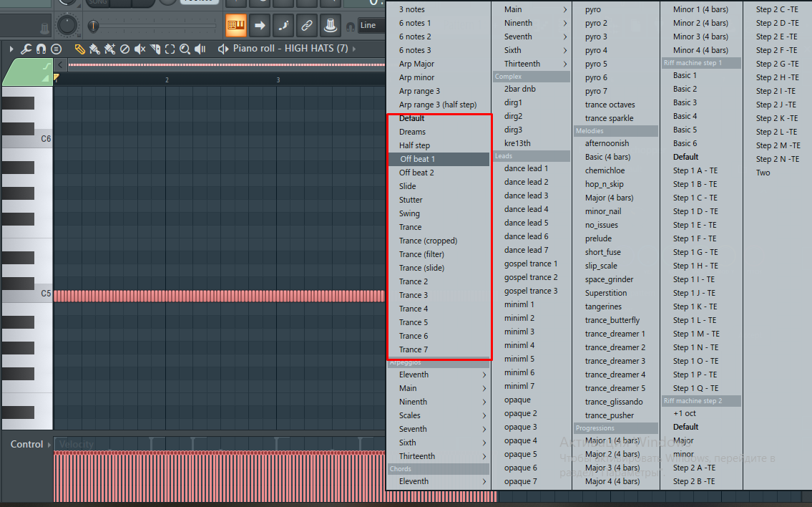Image resolution: width=812 pixels, height=507 pixels.
Task: Select the Mute tool
Action: click(x=140, y=49)
